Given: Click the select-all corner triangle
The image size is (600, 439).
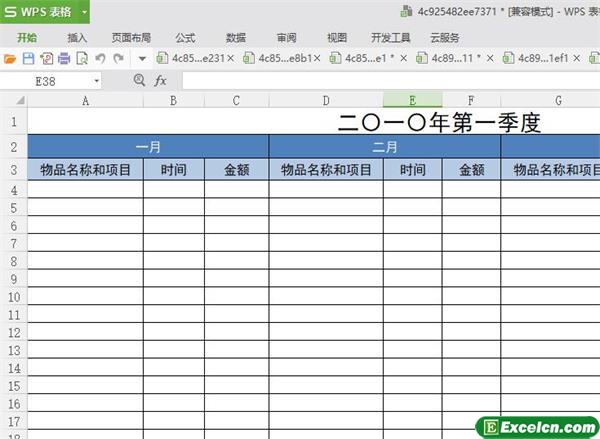Looking at the screenshot, I should coord(20,101).
